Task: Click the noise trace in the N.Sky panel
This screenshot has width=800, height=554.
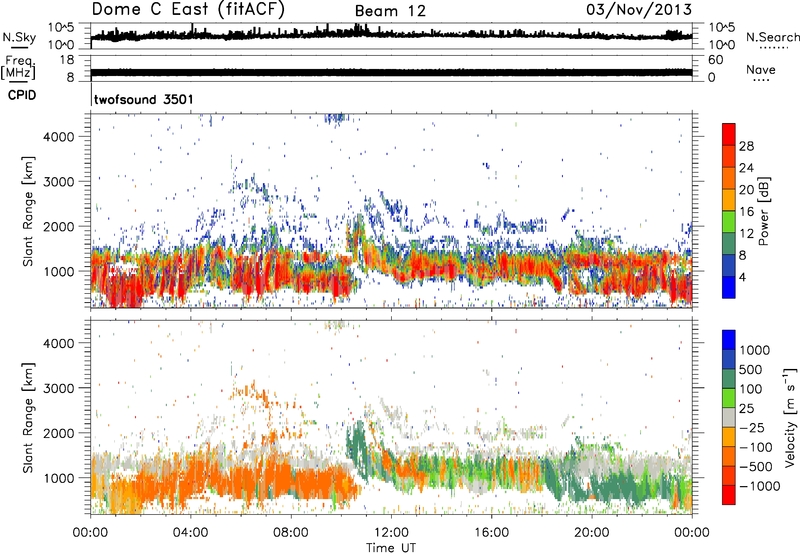Action: click(391, 35)
